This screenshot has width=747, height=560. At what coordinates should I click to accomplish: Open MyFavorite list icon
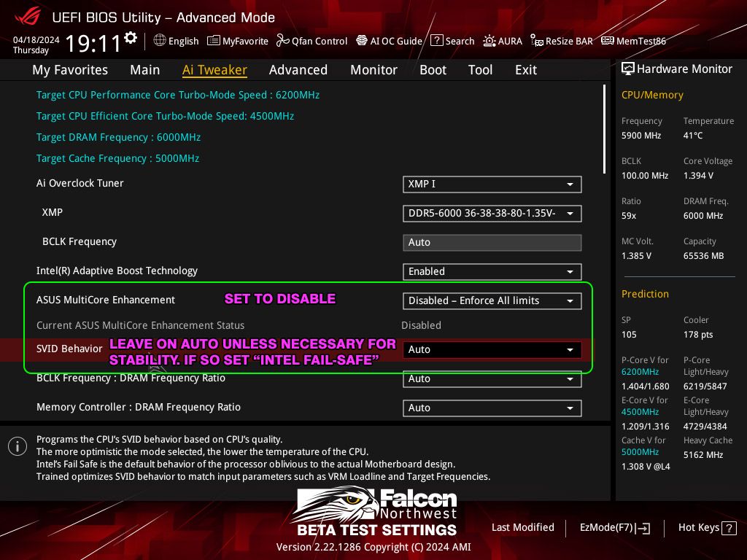tap(214, 41)
